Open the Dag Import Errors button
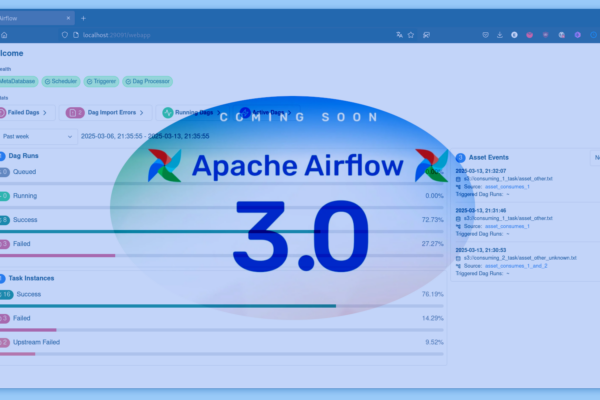 click(x=106, y=113)
